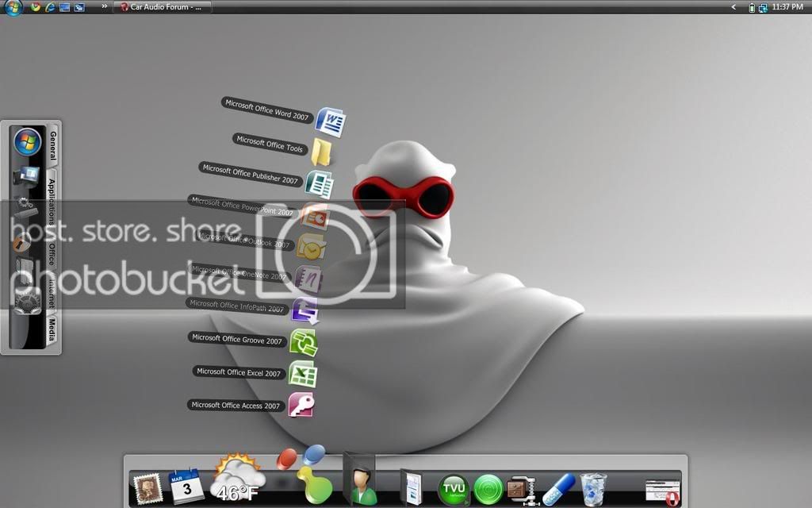Click the green radar circle dock icon
This screenshot has width=812, height=508.
pyautogui.click(x=488, y=489)
